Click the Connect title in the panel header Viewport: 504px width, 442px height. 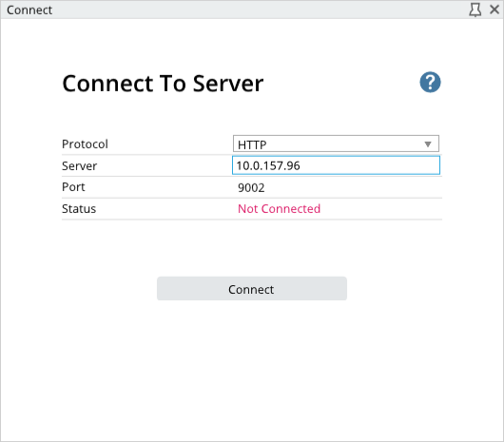coord(29,10)
